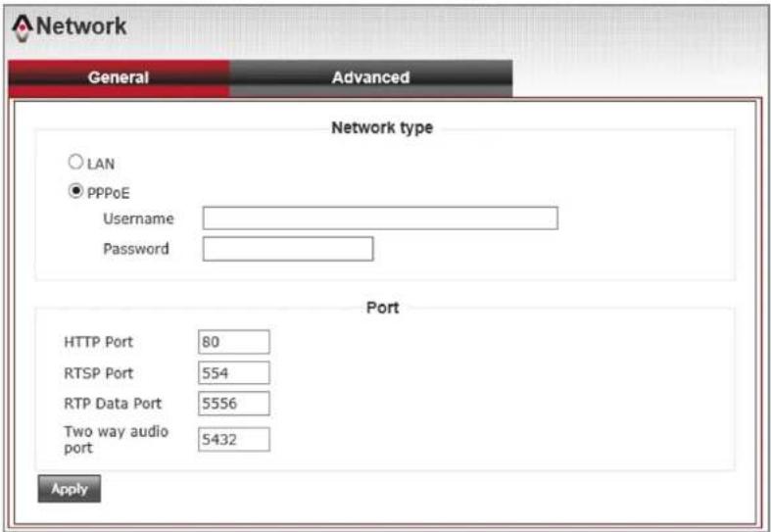Click the 'Network type' section heading
This screenshot has height=532, width=771.
[x=382, y=127]
